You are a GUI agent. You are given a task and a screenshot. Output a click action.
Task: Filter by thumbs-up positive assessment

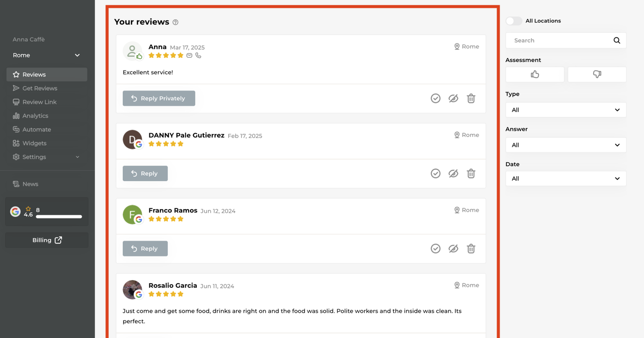(535, 74)
